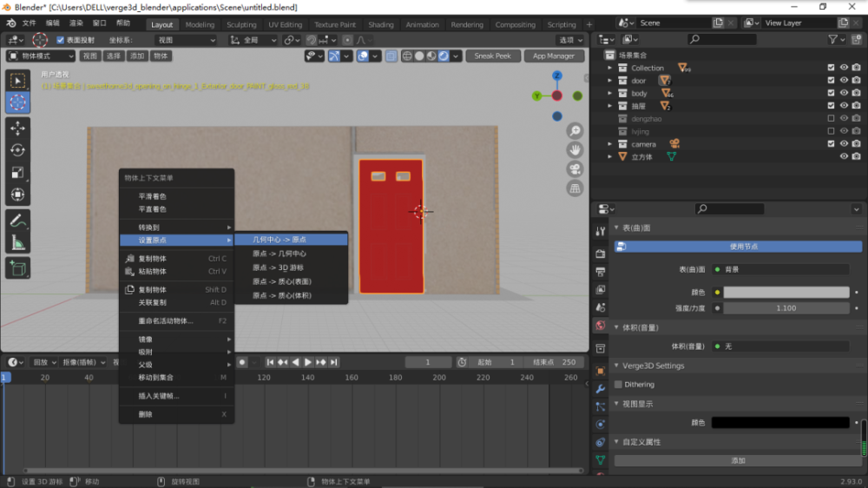Uncheck the door collection checkbox
868x488 pixels.
(x=831, y=80)
